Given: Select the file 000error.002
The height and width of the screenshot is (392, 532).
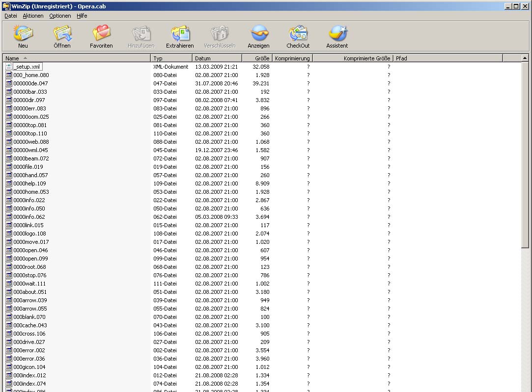Looking at the screenshot, I should click(x=29, y=350).
